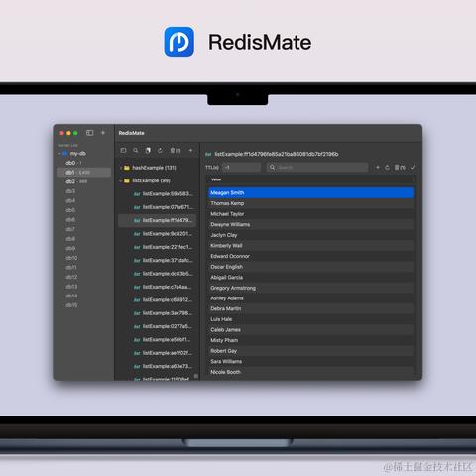Select database db1
This screenshot has height=476, width=476.
pos(84,173)
